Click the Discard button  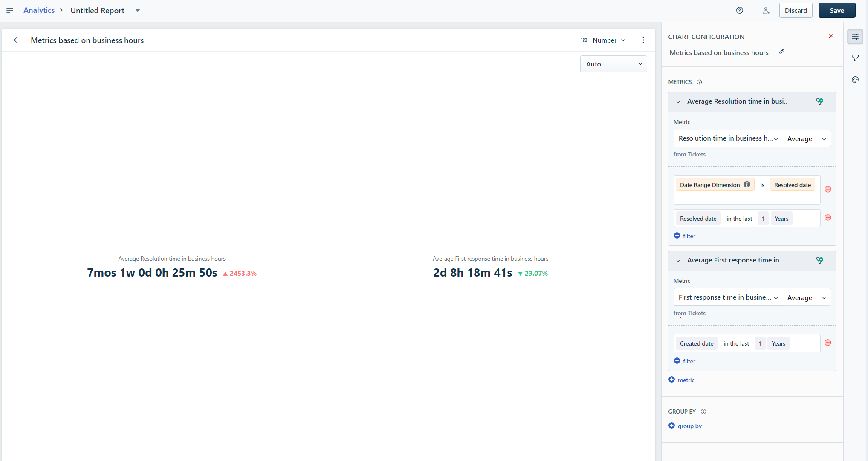point(796,10)
